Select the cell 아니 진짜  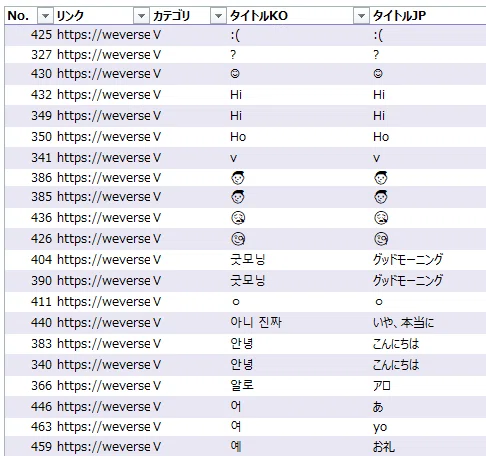256,323
